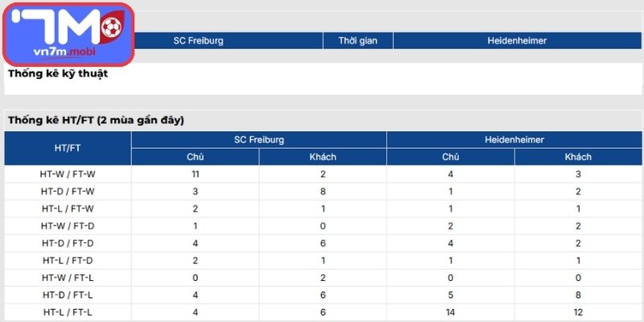Select the Heidenheimer header in the top bar
The height and width of the screenshot is (322, 644).
[515, 40]
